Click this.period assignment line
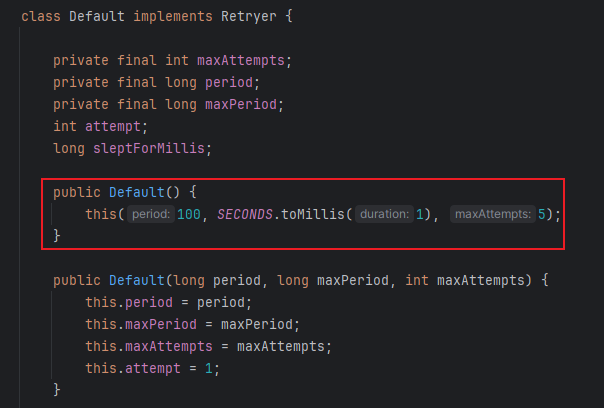 tap(168, 302)
